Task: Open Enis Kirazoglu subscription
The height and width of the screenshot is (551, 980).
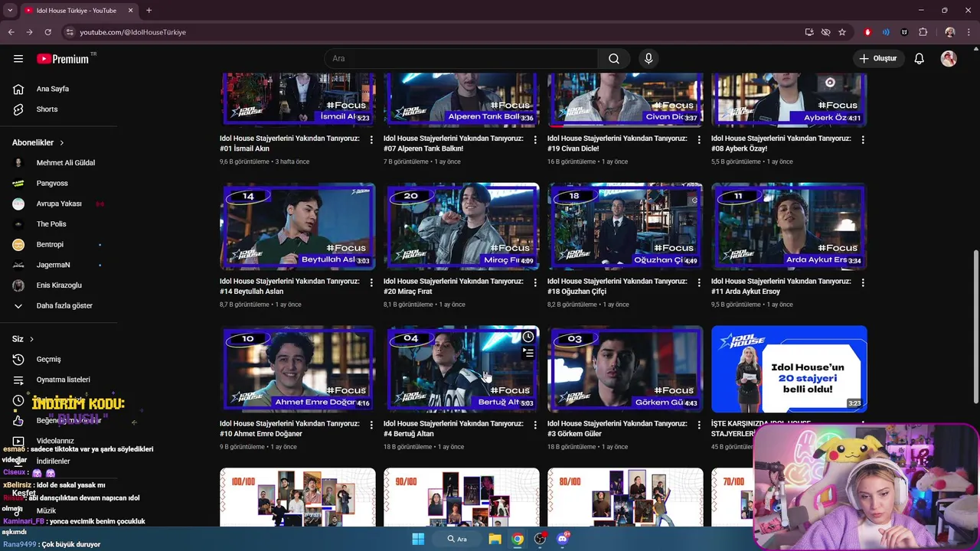Action: [58, 285]
